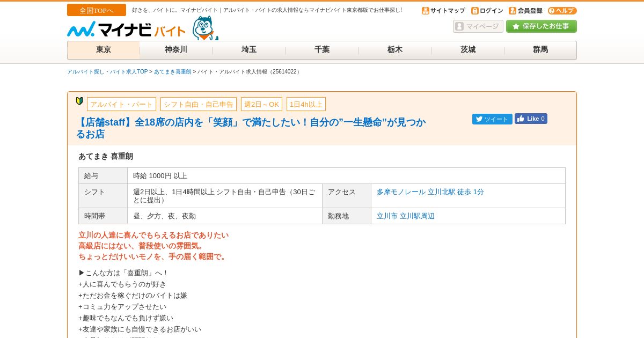The width and height of the screenshot is (644, 338).
Task: Open あてまき喜重朗 breadcrumb link
Action: click(173, 72)
